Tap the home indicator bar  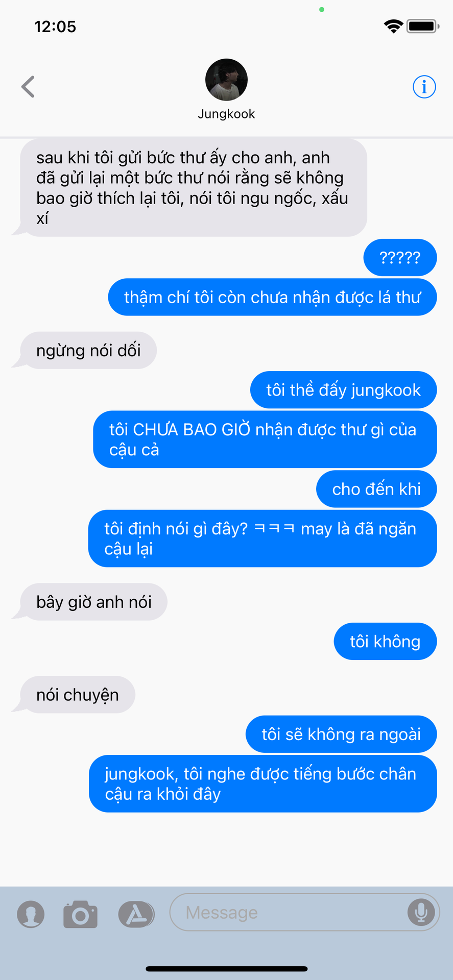(227, 969)
